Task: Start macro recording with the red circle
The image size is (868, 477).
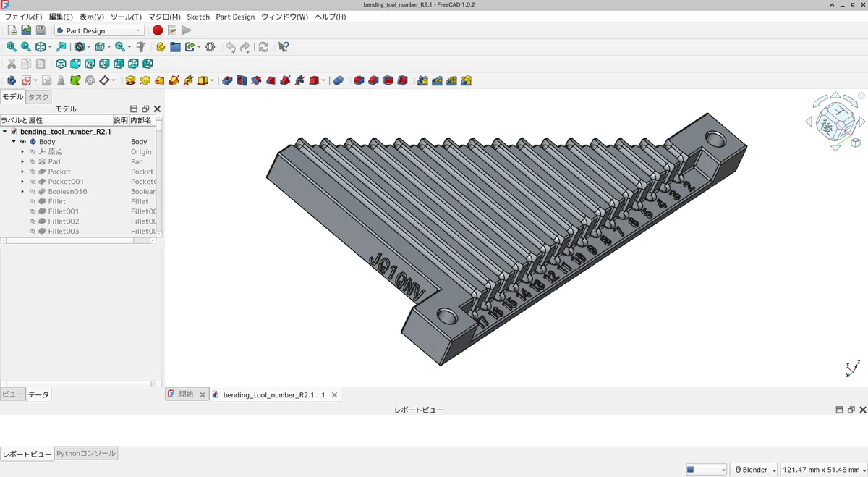Action: click(x=158, y=30)
